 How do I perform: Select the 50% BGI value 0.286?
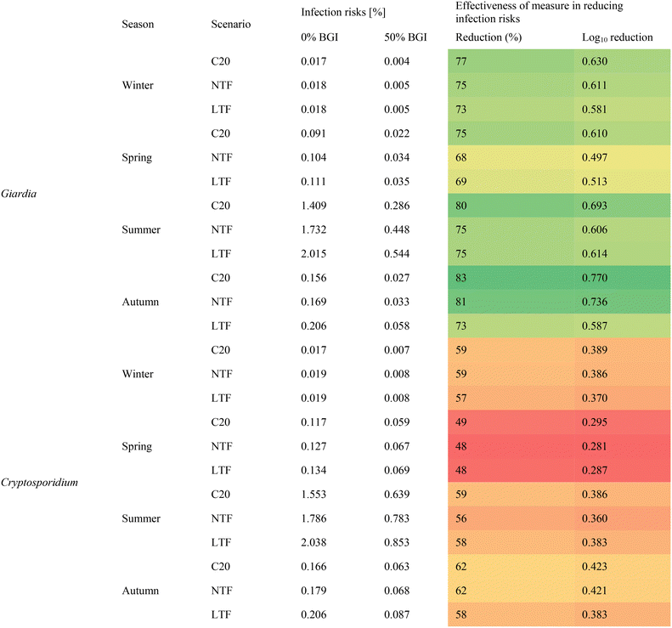coord(397,206)
